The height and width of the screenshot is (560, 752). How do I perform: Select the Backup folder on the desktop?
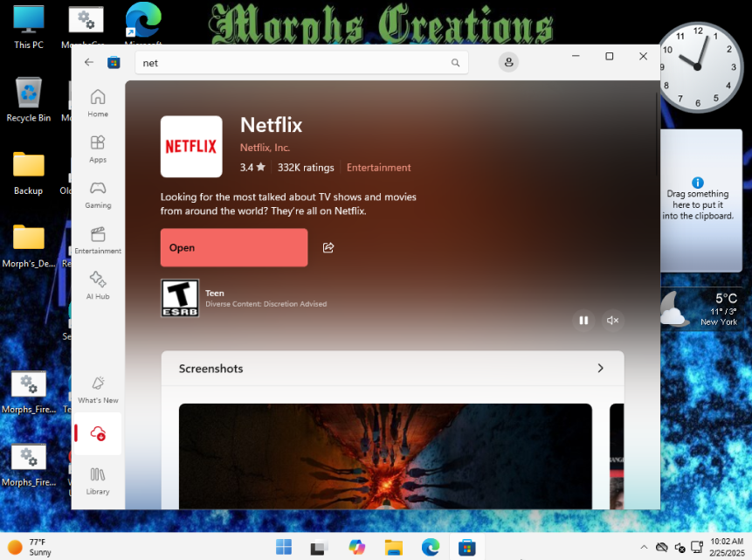(x=29, y=173)
